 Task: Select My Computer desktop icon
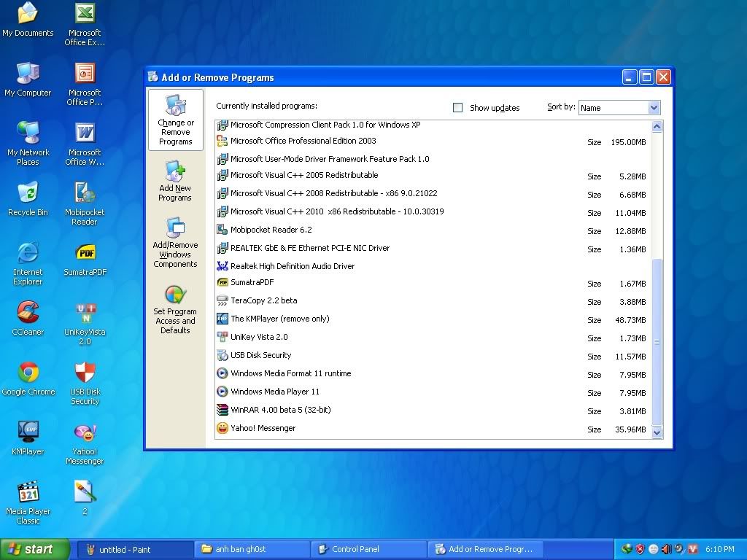[28, 79]
